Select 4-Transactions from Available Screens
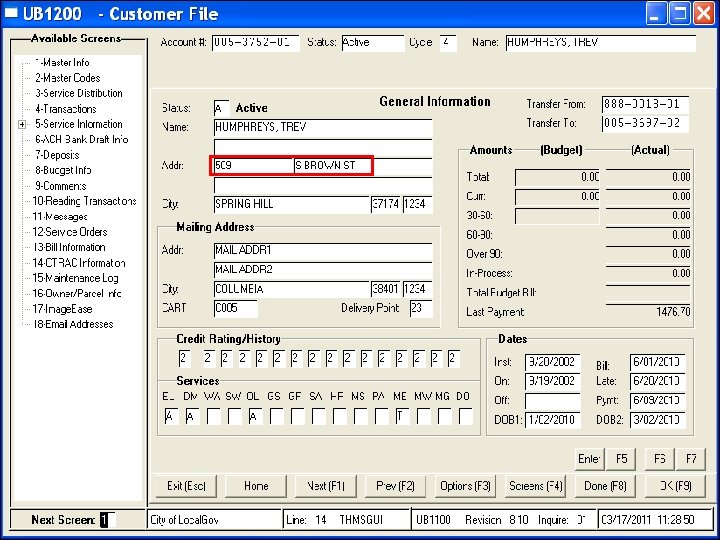 click(65, 109)
